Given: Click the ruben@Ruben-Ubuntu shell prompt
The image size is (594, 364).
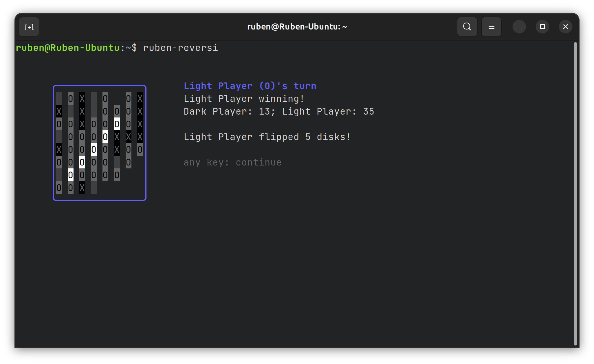Looking at the screenshot, I should [x=67, y=48].
